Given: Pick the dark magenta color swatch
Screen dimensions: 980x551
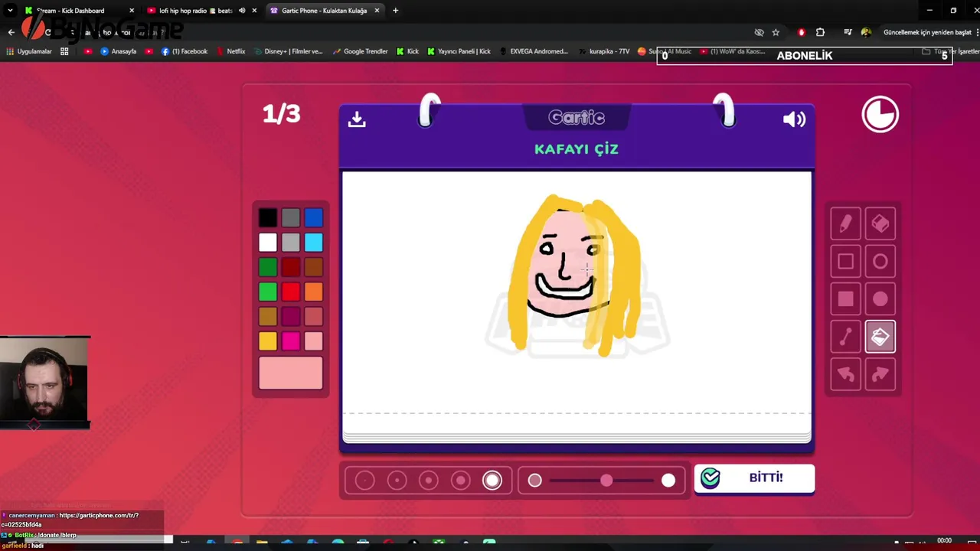Looking at the screenshot, I should click(290, 316).
